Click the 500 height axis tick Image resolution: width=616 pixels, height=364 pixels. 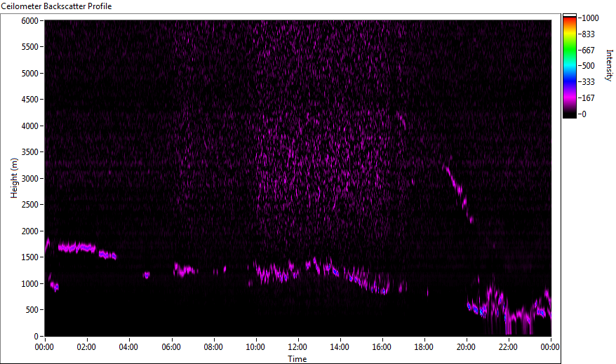[32, 310]
